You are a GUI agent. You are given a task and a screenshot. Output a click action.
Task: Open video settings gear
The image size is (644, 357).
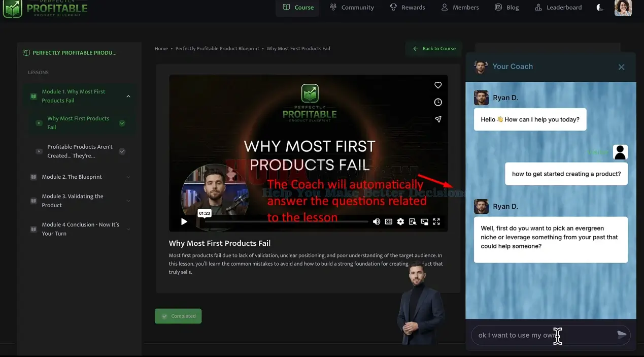[x=400, y=221]
